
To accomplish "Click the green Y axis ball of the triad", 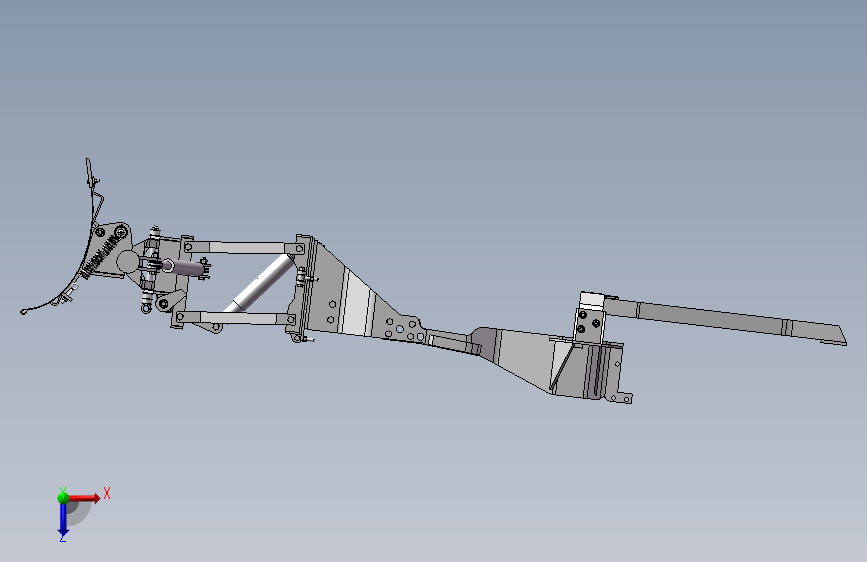I will point(63,497).
